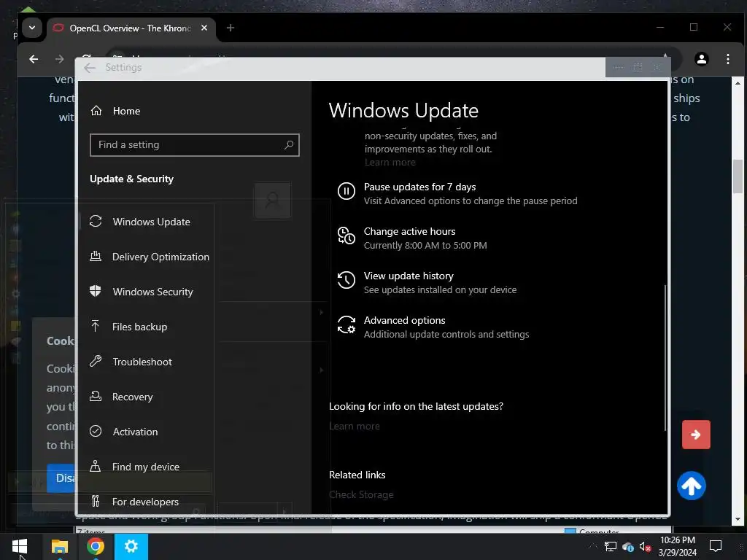Viewport: 747px width, 560px height.
Task: Select Find my device option
Action: click(145, 467)
